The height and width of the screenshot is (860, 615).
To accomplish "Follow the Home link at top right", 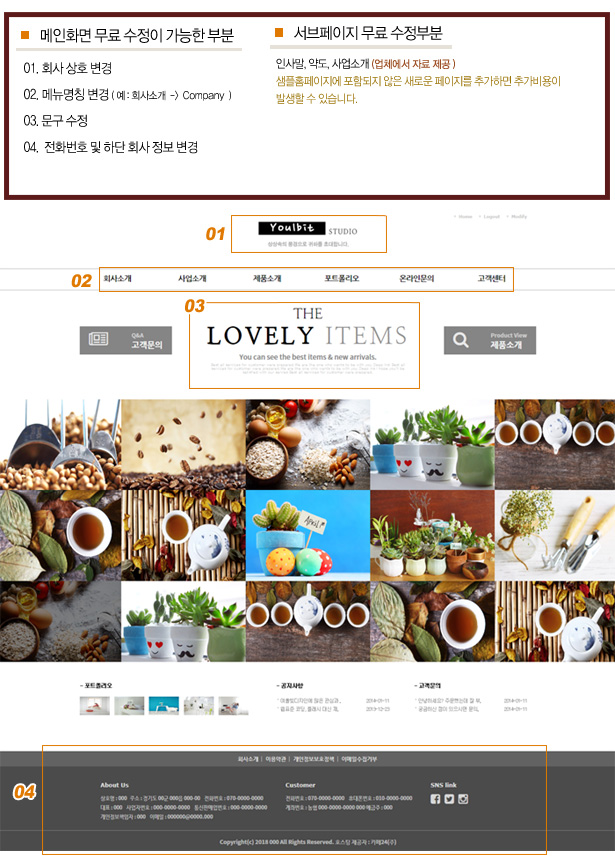I will click(465, 217).
